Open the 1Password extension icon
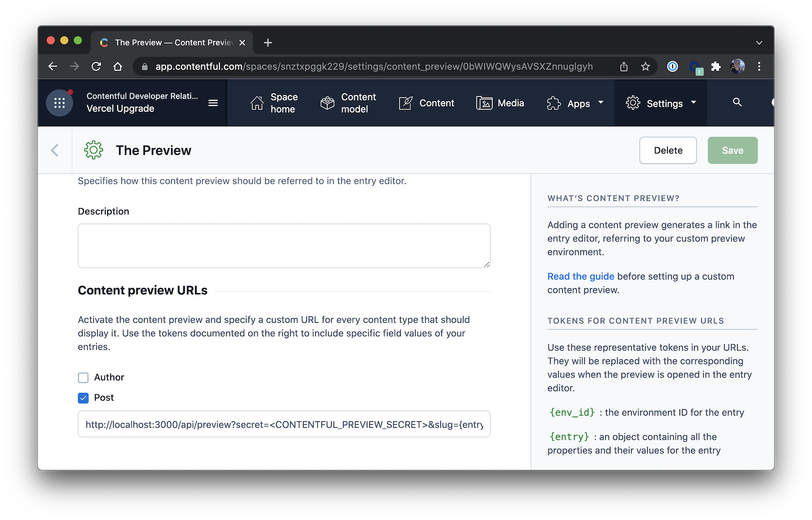 pyautogui.click(x=672, y=67)
